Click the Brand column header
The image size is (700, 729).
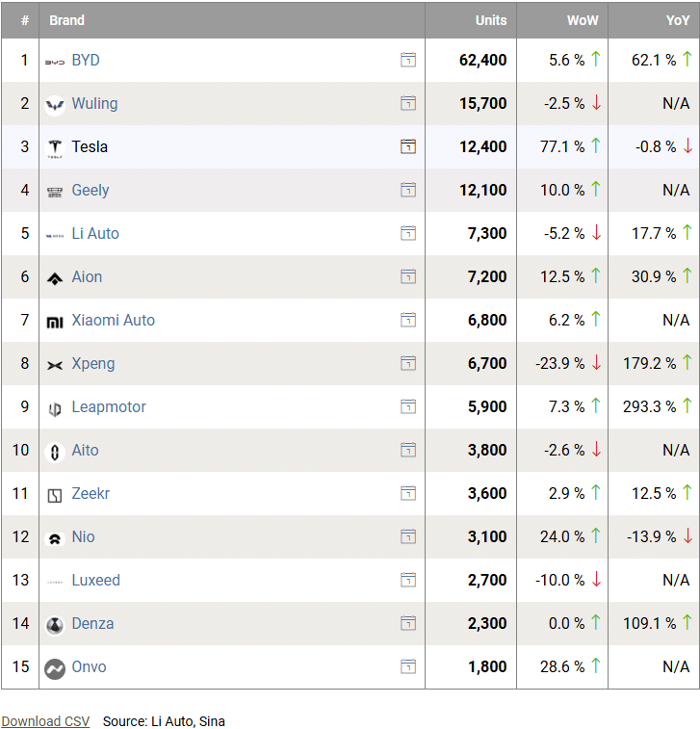tap(67, 20)
